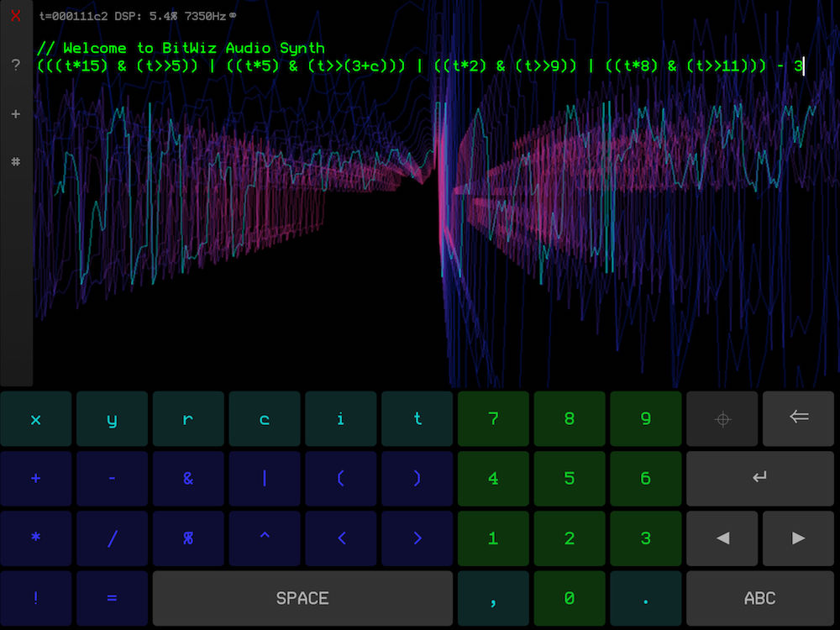This screenshot has height=630, width=840.
Task: Tap the open parenthesis key
Action: coord(341,479)
